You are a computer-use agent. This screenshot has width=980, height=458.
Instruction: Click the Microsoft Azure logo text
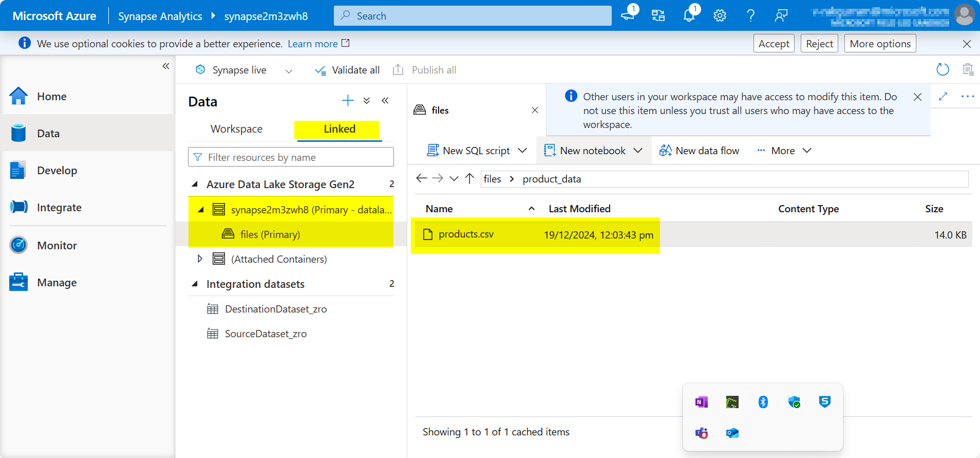tap(54, 16)
